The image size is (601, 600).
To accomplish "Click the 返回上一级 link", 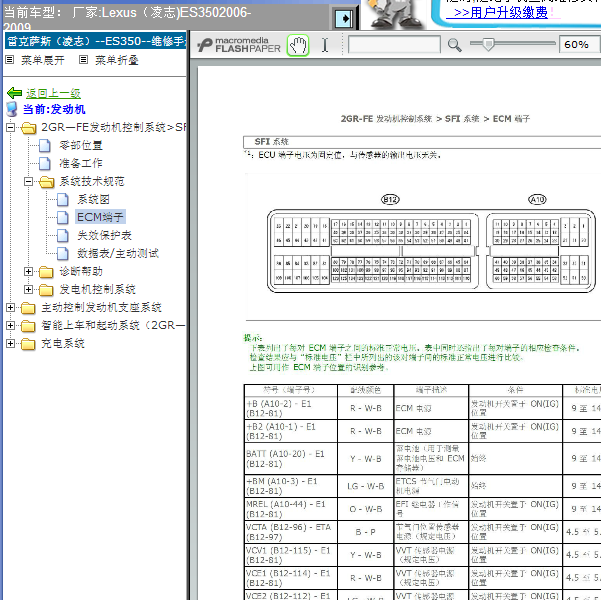I will click(53, 93).
